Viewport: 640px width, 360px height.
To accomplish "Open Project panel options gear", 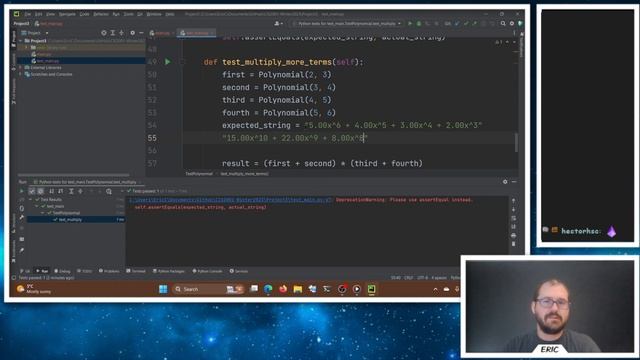I will tap(133, 33).
